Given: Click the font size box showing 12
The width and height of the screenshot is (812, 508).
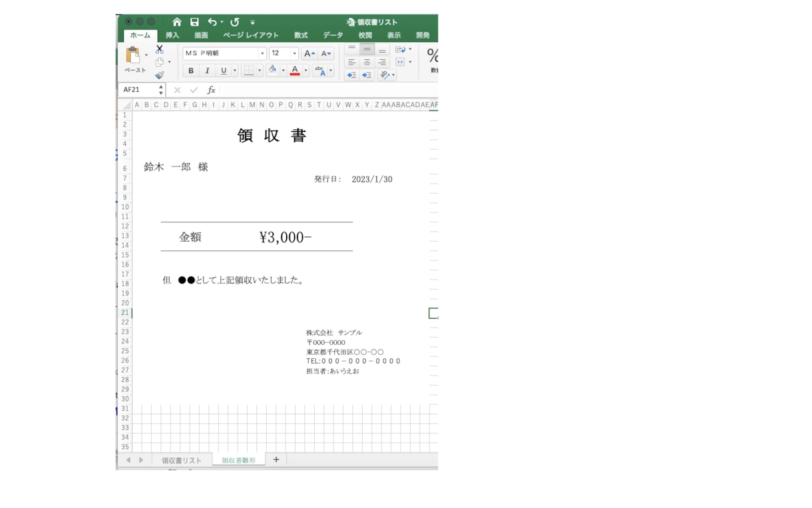Looking at the screenshot, I should point(280,53).
